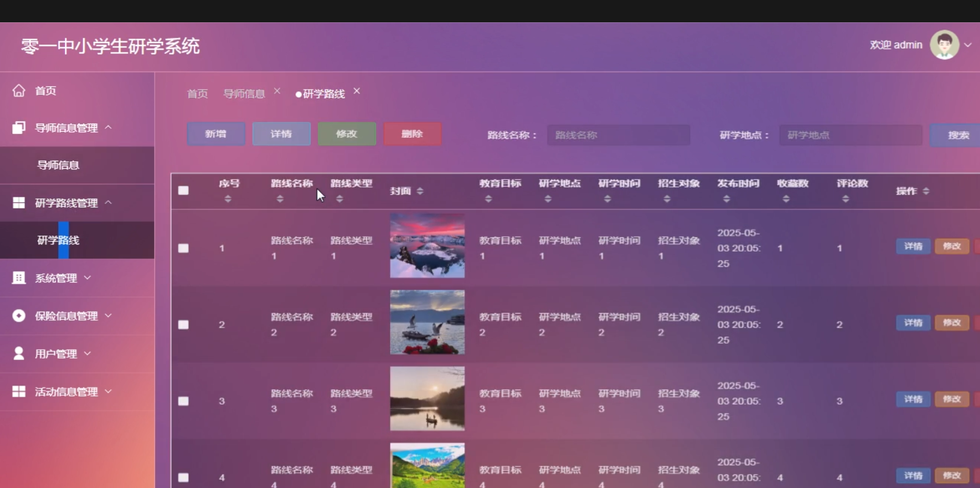
Task: Expand the 系统管理 menu chevron
Action: pos(87,278)
